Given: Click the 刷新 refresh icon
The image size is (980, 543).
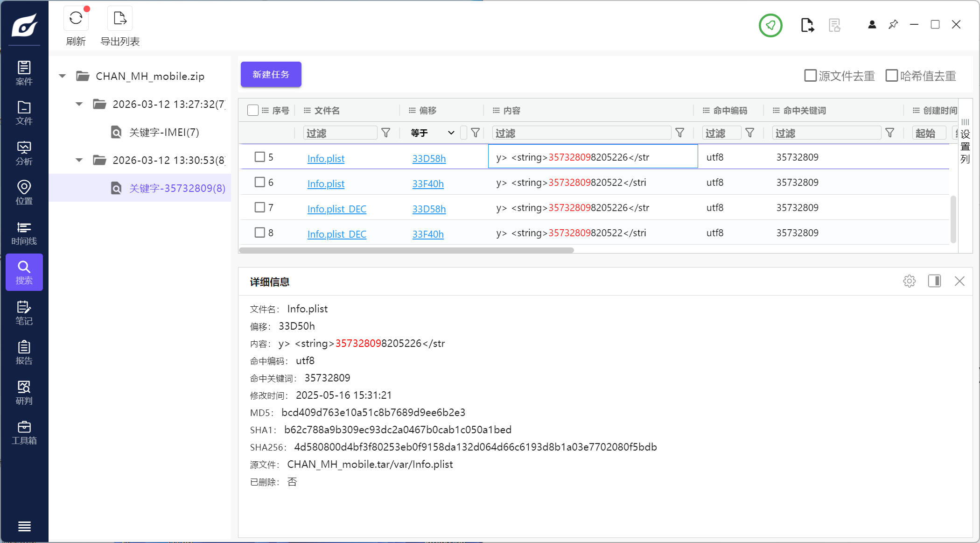Looking at the screenshot, I should 76,19.
